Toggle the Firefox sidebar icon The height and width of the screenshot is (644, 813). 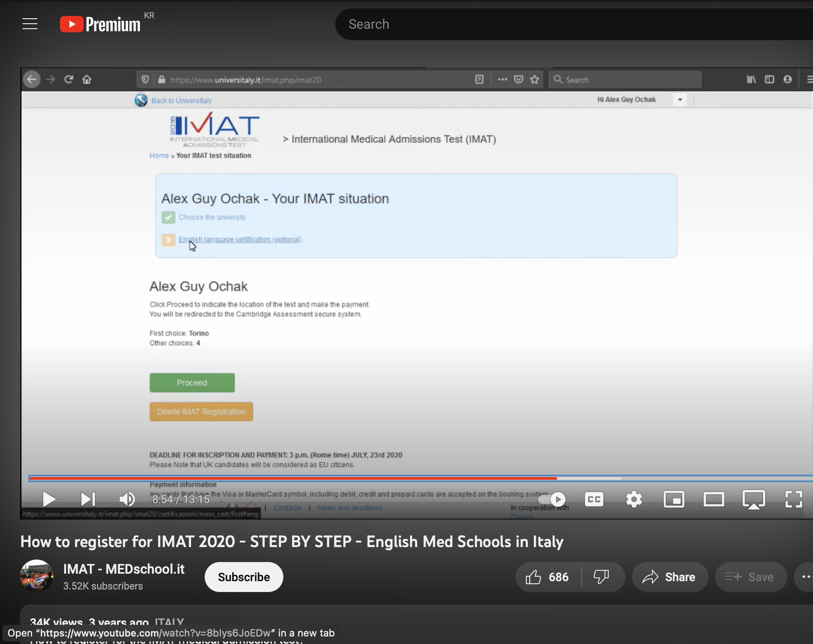pyautogui.click(x=769, y=79)
